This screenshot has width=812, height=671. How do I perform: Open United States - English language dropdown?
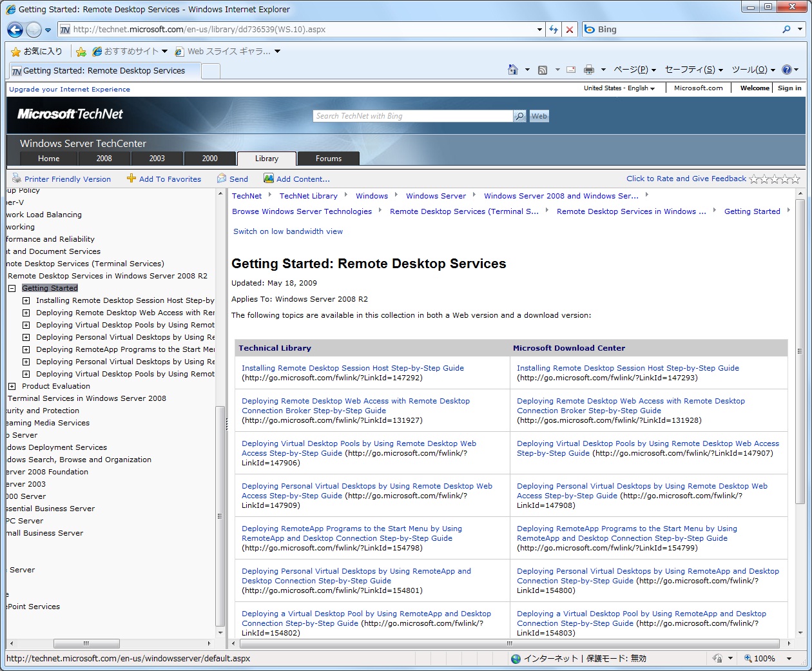point(619,88)
